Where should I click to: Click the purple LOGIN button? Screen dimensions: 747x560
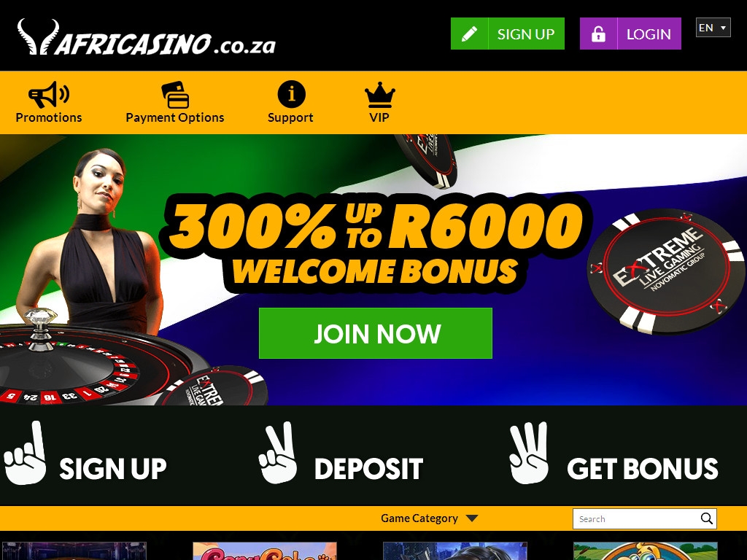pos(630,34)
